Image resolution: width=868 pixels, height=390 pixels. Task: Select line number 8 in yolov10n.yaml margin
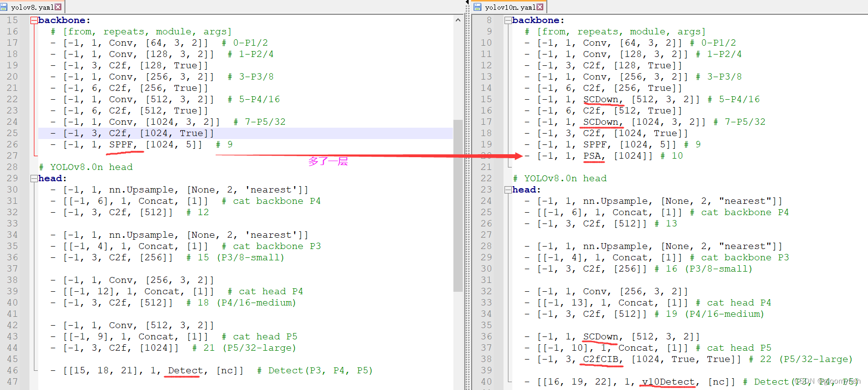[489, 20]
